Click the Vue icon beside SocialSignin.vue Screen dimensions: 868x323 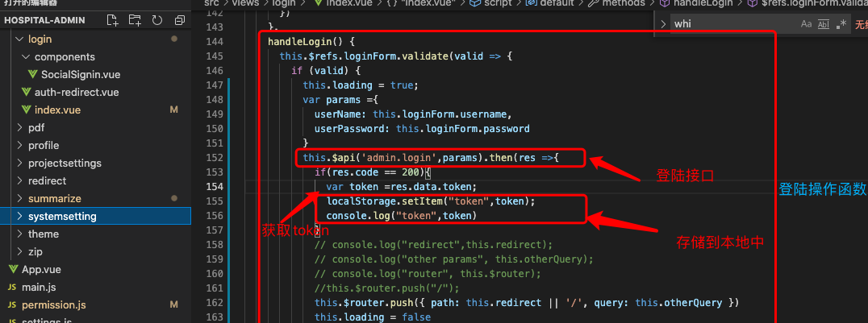[33, 75]
